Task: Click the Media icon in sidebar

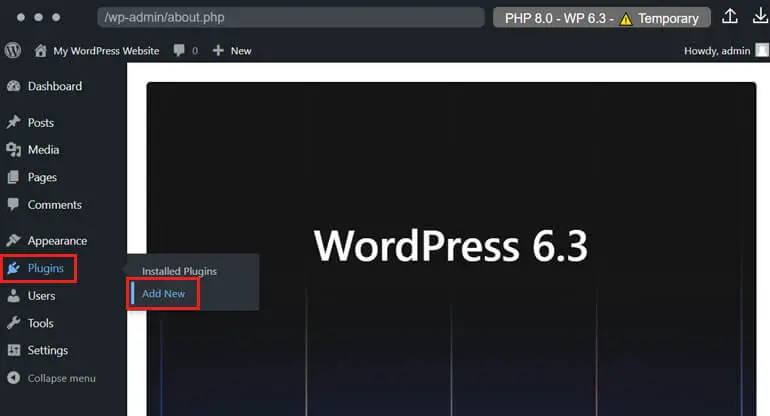Action: click(x=14, y=149)
